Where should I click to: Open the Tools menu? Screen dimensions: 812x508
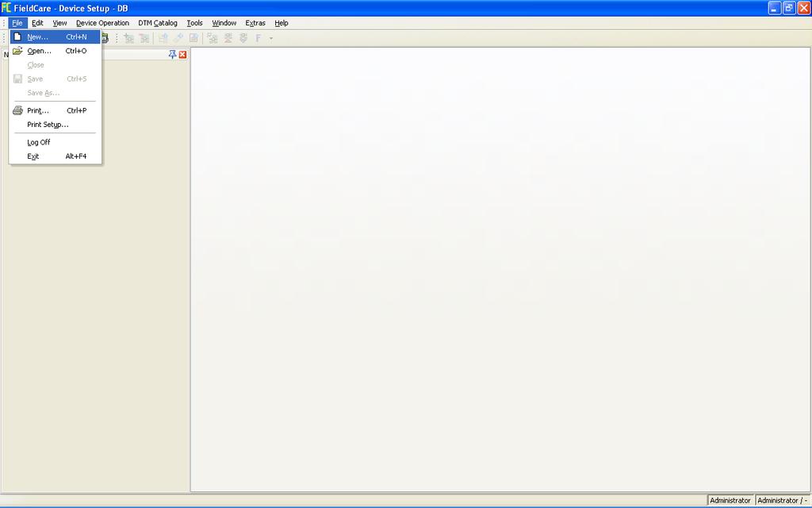point(195,23)
